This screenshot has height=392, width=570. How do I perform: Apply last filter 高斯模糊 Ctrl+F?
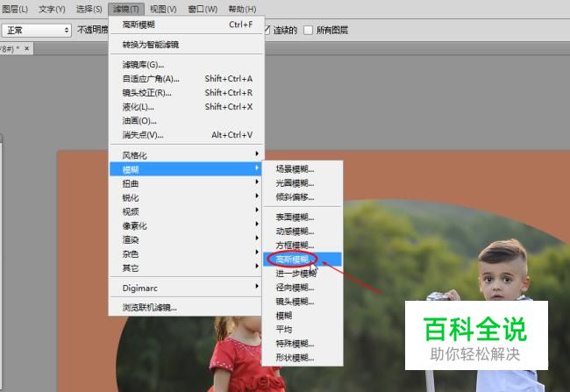(x=187, y=25)
